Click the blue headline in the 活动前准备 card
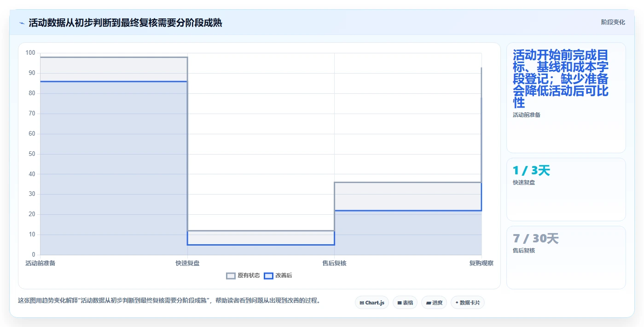The image size is (644, 327). [x=561, y=79]
